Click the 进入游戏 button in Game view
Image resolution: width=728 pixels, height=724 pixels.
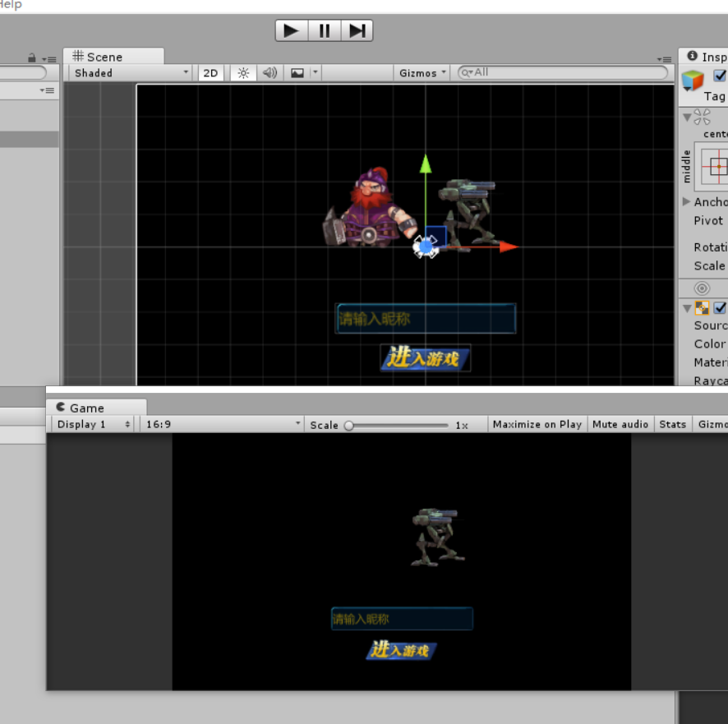tap(401, 650)
